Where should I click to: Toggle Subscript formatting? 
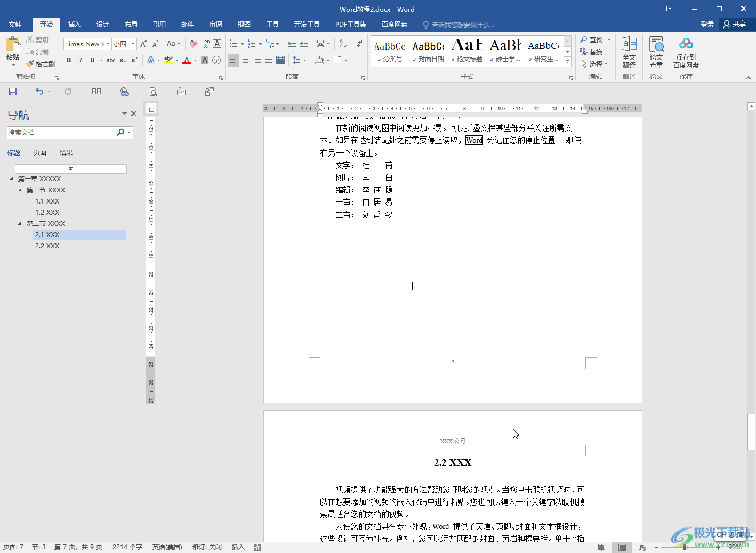(123, 60)
